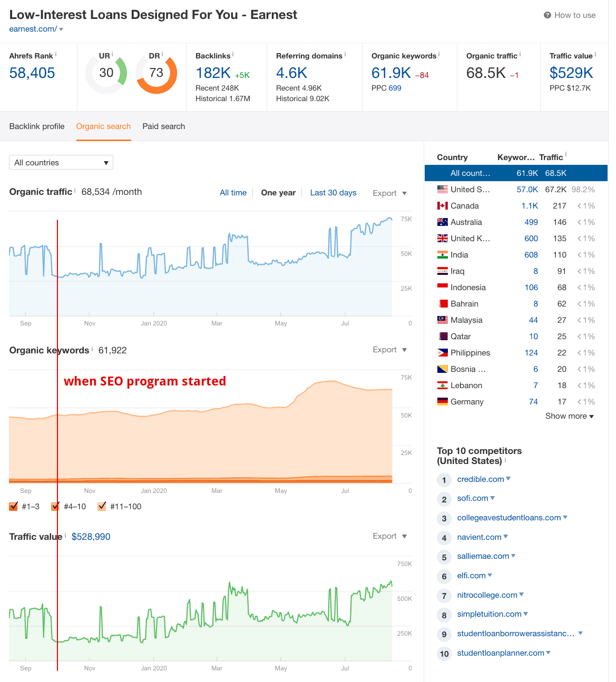This screenshot has height=682, width=616.
Task: Open the navient.com competitor dropdown arrow
Action: pyautogui.click(x=506, y=537)
